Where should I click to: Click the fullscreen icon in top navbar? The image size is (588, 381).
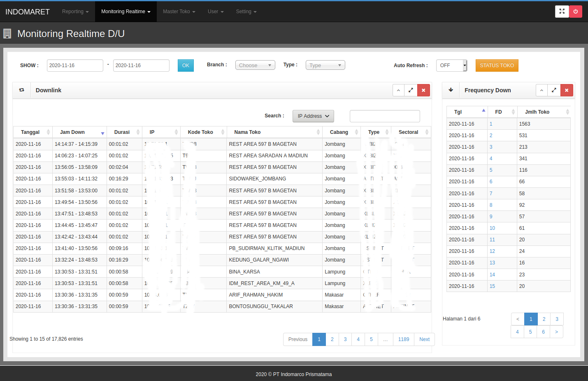pyautogui.click(x=562, y=12)
